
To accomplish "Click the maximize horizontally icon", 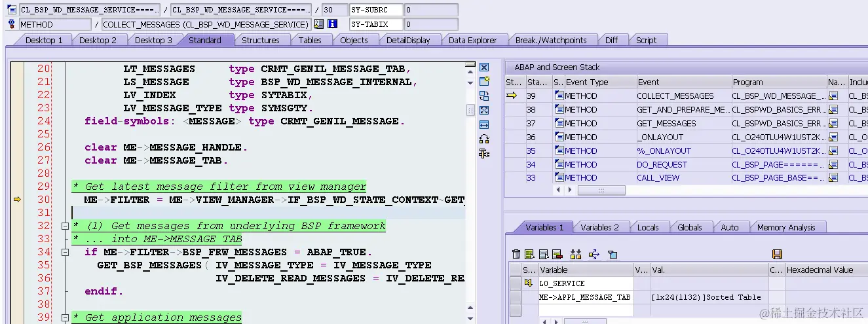I will coord(484,124).
